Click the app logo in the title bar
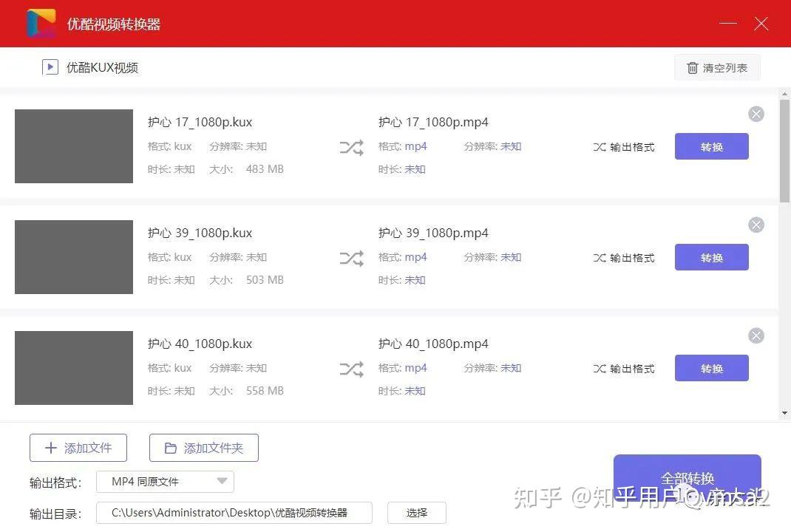791x532 pixels. [40, 23]
